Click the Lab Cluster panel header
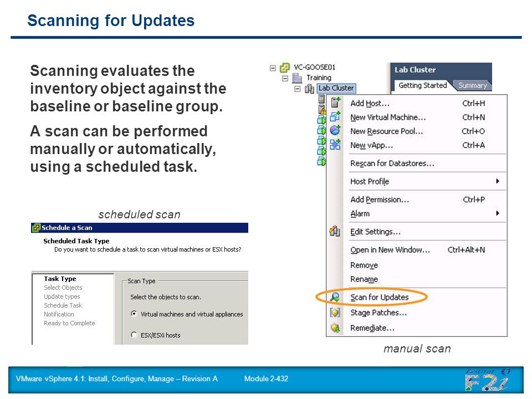Screen dimensions: 532x399 (x=415, y=70)
